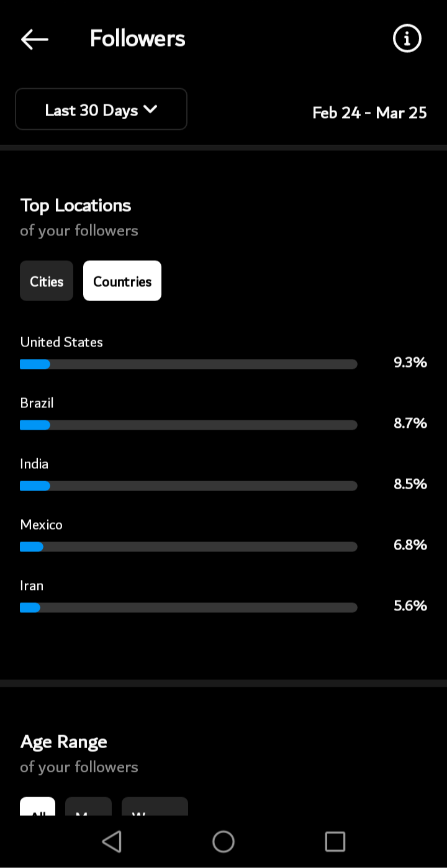Open the Last 30 Days dropdown
Viewport: 447px width, 868px height.
101,109
